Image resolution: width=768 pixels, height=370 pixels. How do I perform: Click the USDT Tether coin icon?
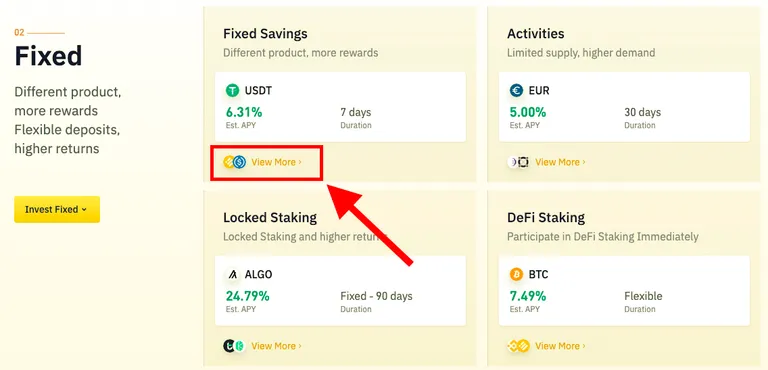pos(232,91)
